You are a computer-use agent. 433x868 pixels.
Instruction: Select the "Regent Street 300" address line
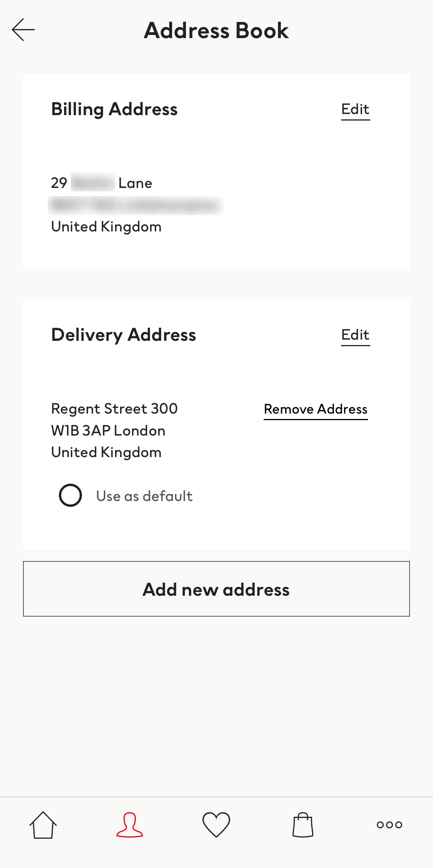(114, 409)
